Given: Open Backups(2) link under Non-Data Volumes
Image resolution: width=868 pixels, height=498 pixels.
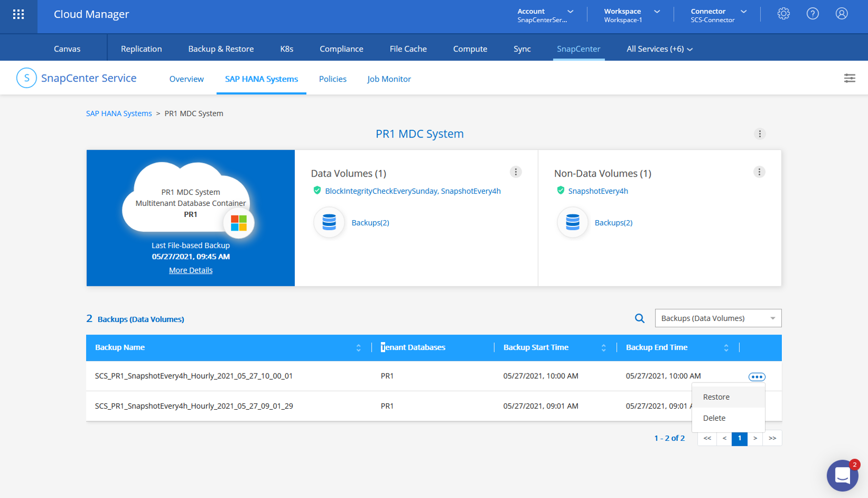Looking at the screenshot, I should [613, 223].
